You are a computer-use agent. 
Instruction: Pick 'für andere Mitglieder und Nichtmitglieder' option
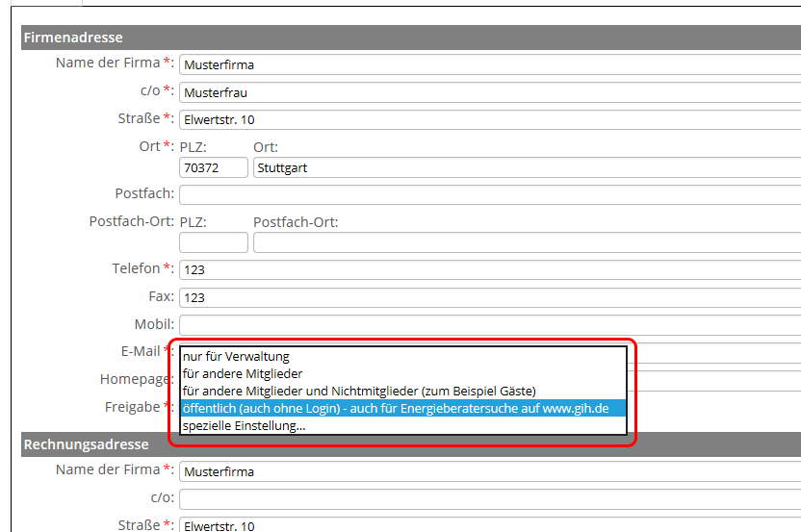[x=358, y=391]
